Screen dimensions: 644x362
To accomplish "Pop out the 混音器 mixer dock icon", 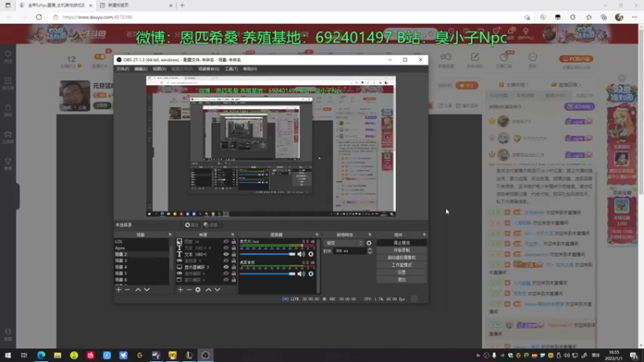I will (x=316, y=235).
